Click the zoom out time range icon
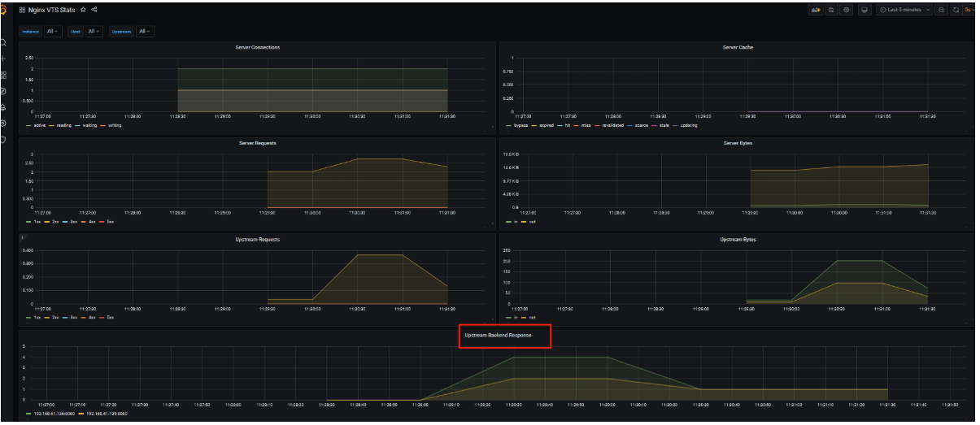The image size is (980, 425). tap(942, 10)
